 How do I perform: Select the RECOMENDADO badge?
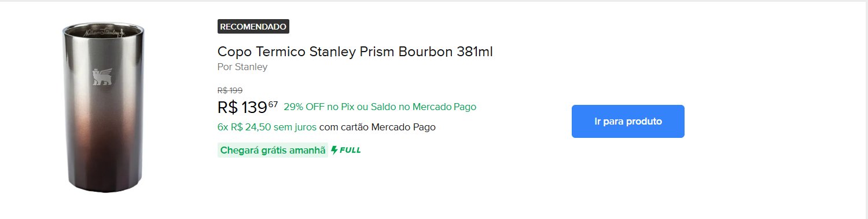pyautogui.click(x=253, y=27)
